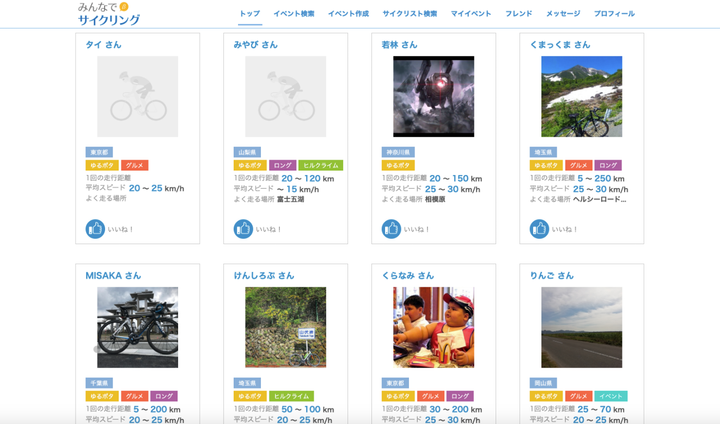Screen dimensions: 720x424
Task: Open みやび さん's profile name link
Action: coord(256,45)
